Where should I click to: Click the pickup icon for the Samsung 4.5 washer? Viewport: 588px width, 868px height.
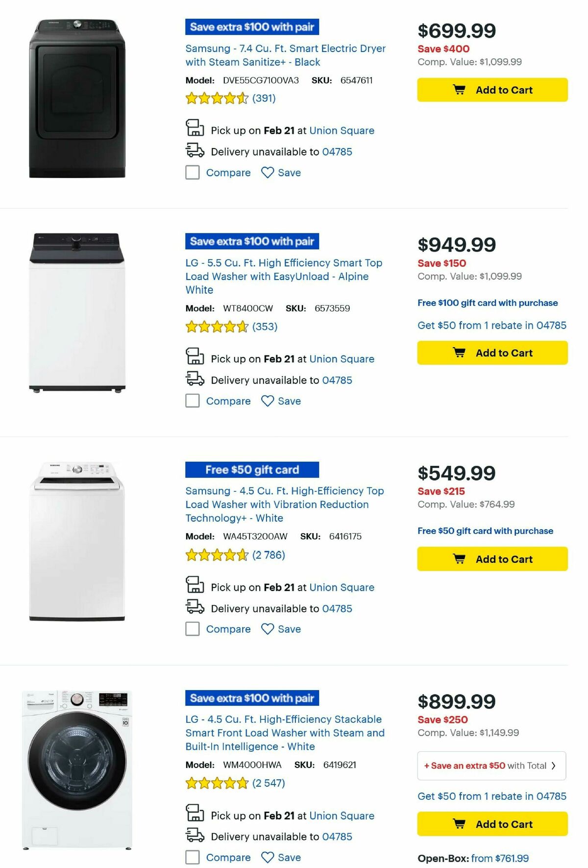coord(195,587)
